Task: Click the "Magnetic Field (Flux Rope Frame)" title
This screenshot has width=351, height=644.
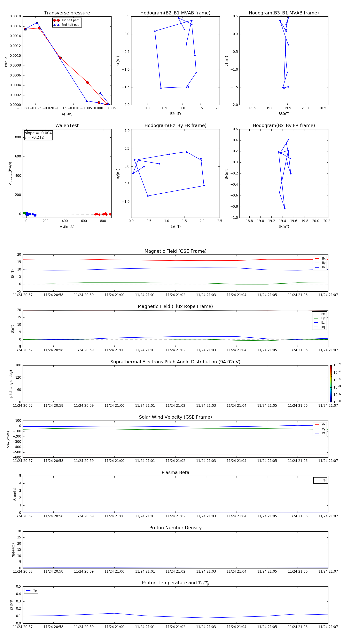Action: tap(175, 307)
